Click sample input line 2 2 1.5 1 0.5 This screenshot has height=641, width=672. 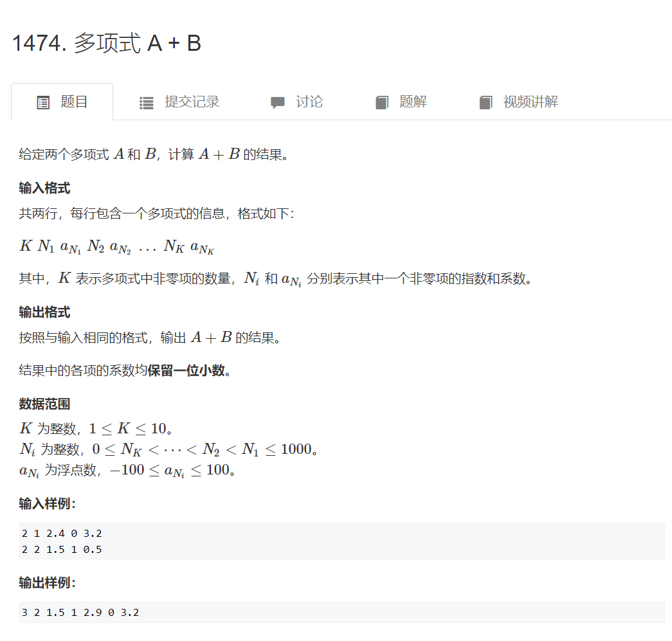62,549
